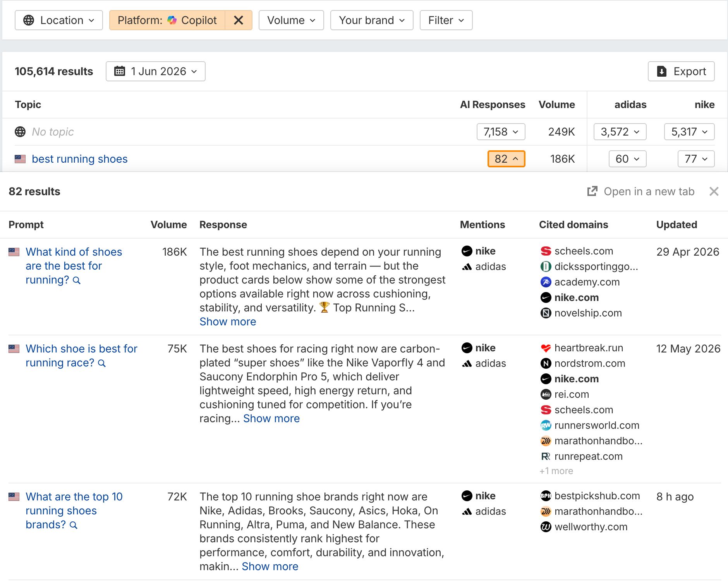This screenshot has width=728, height=581.
Task: Click the adidas logo in the 186K row mentions
Action: point(467,266)
